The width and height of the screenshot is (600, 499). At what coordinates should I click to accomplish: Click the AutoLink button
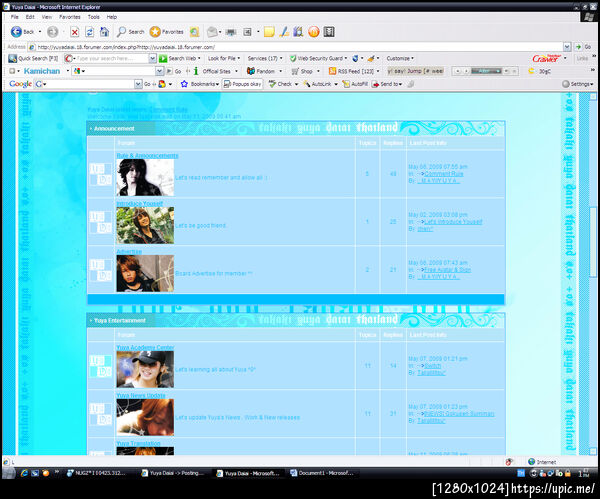coord(320,84)
